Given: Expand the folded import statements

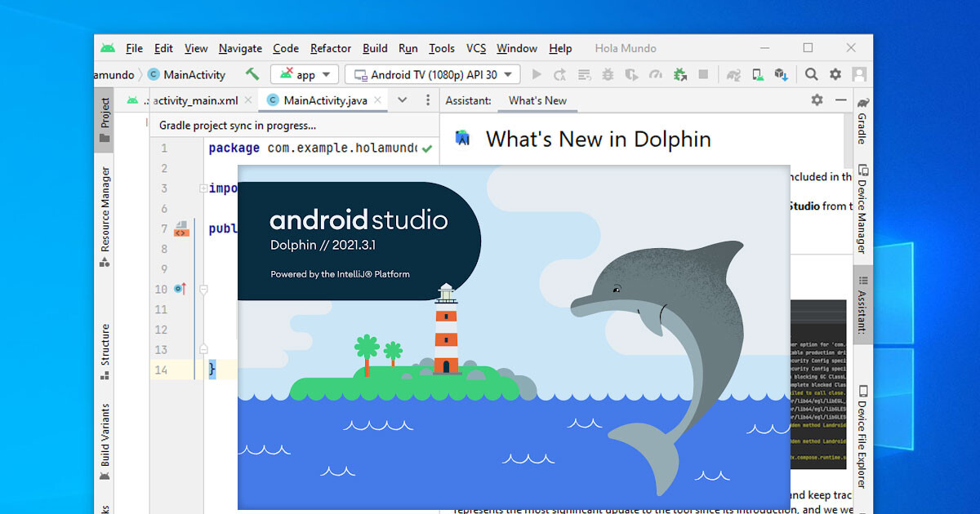Looking at the screenshot, I should 203,188.
